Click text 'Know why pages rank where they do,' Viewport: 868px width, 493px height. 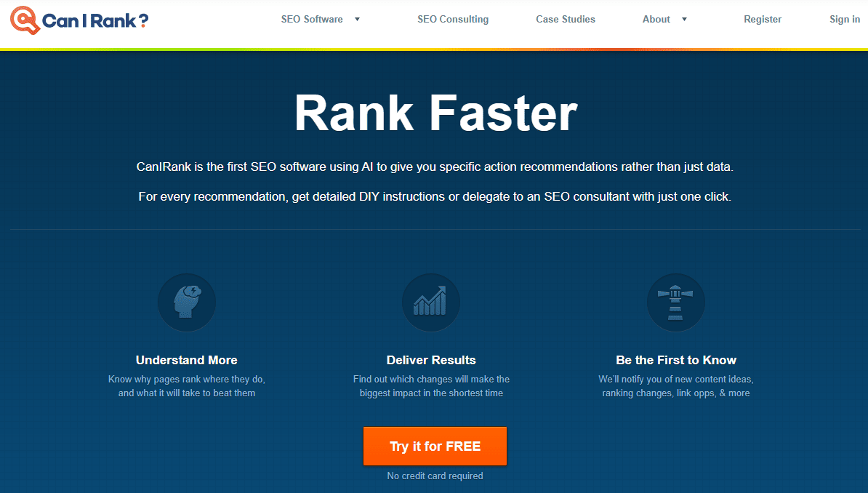tap(187, 380)
